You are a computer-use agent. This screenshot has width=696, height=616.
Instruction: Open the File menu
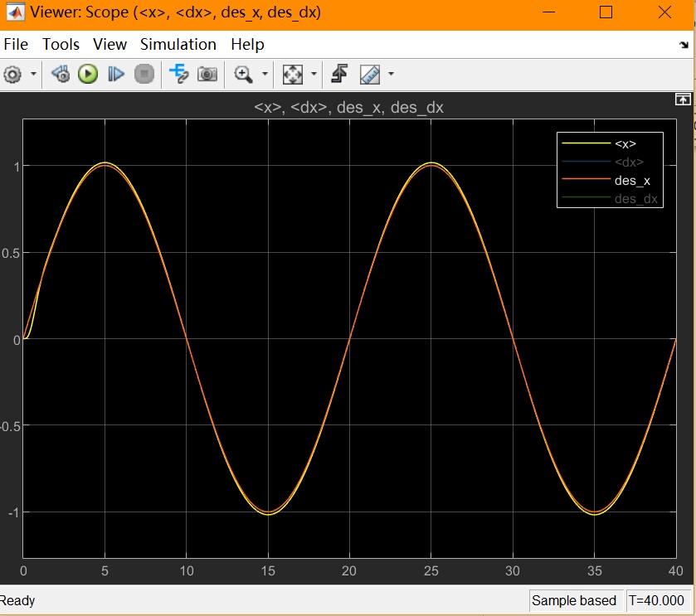(16, 44)
